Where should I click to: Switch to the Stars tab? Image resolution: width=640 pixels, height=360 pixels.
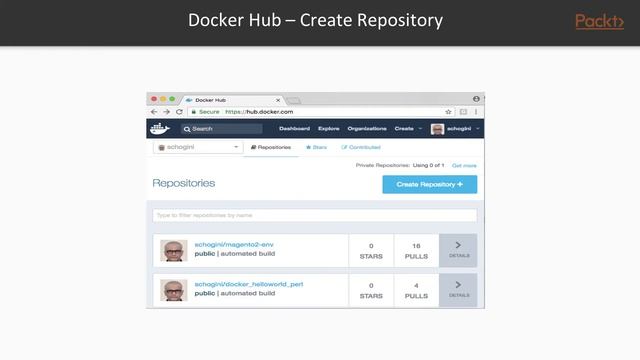point(316,147)
